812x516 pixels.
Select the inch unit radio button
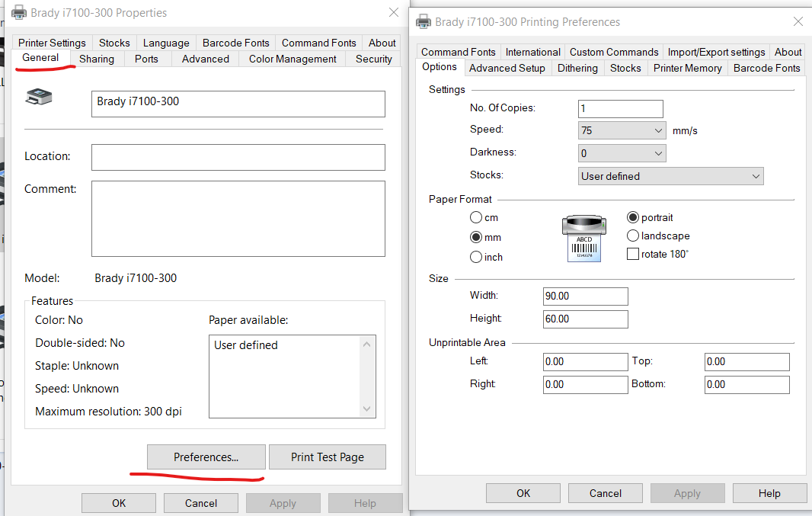pyautogui.click(x=476, y=257)
